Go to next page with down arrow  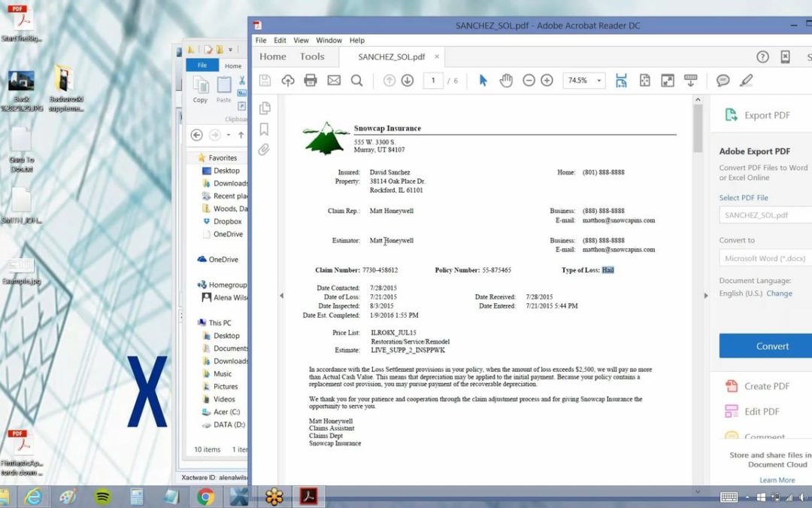[x=408, y=81]
